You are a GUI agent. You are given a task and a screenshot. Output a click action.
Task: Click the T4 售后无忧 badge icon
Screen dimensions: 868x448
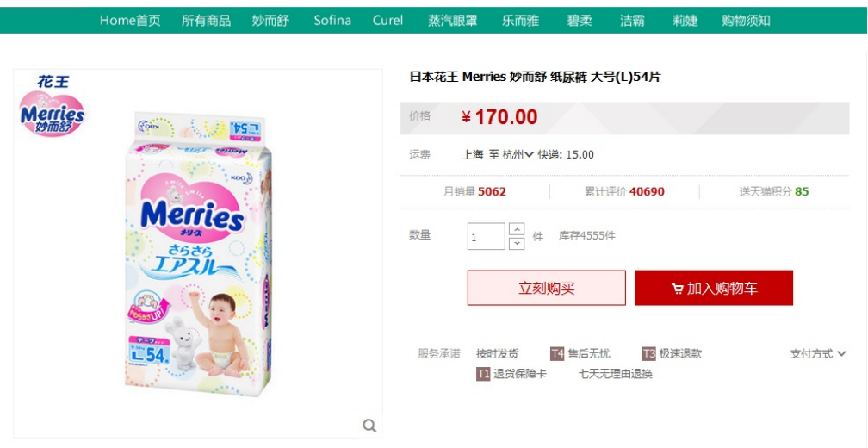(557, 353)
